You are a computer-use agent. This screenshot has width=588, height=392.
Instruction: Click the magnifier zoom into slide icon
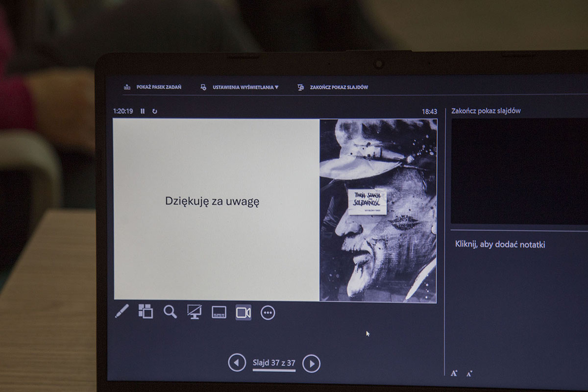[x=170, y=312]
